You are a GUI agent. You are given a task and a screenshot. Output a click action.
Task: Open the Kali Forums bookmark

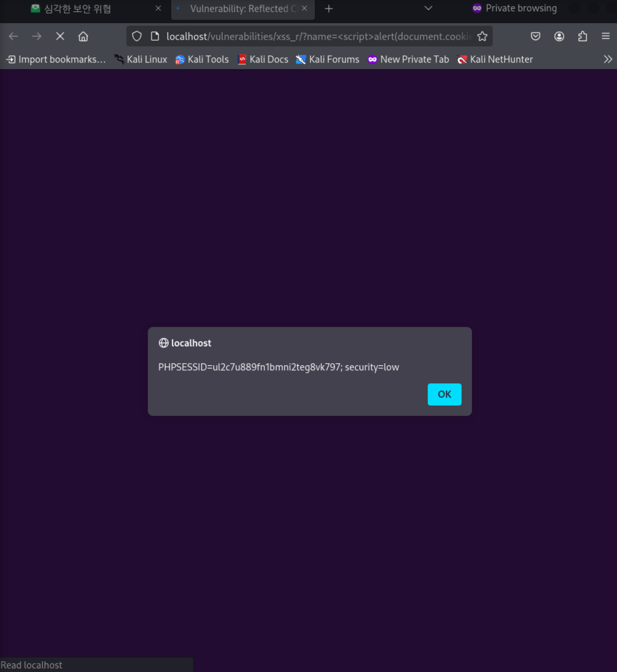pos(328,59)
